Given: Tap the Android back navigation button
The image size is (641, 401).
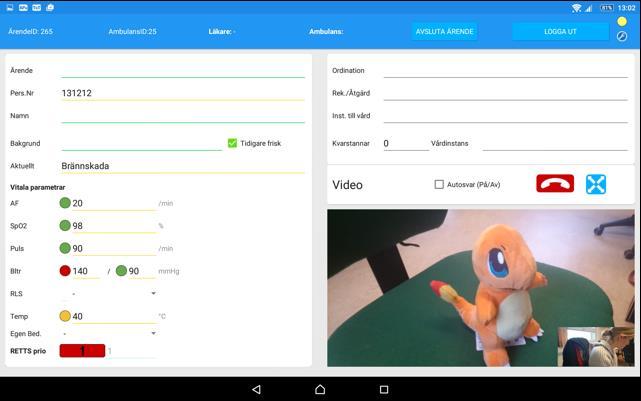Looking at the screenshot, I should pos(256,389).
